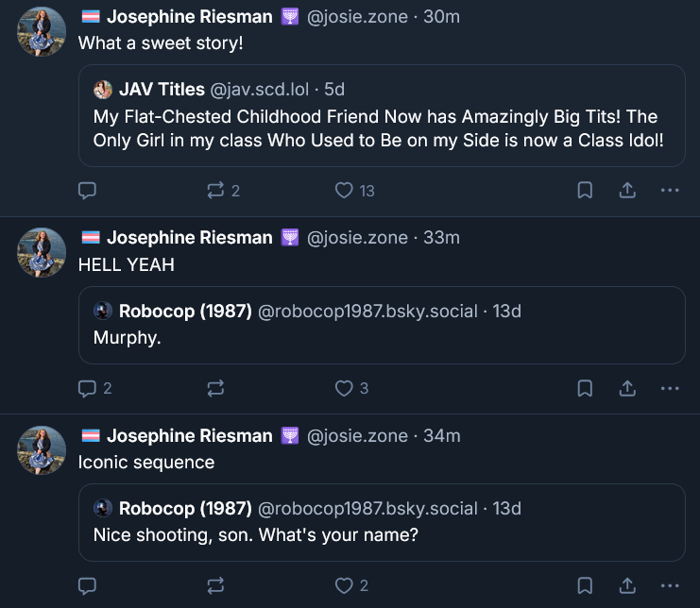Like the "What a sweet story!" post
This screenshot has height=608, width=700.
pyautogui.click(x=345, y=191)
